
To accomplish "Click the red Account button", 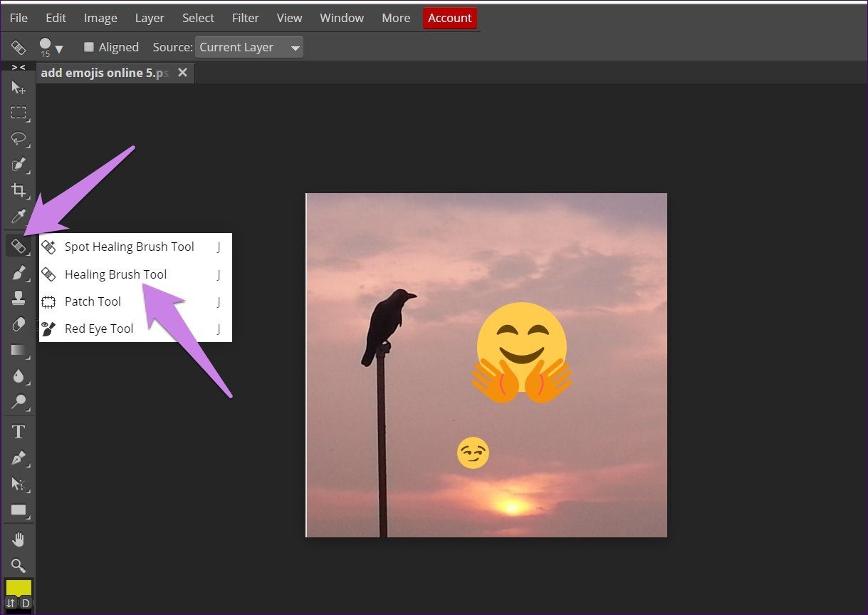I will [450, 18].
